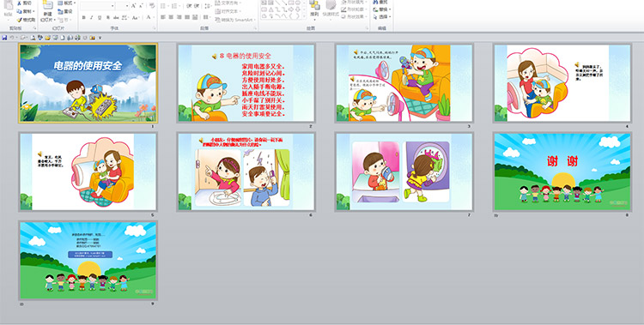Screen dimensions: 644x325
Task: Click the Copy (复制) icon
Action: tap(26, 11)
